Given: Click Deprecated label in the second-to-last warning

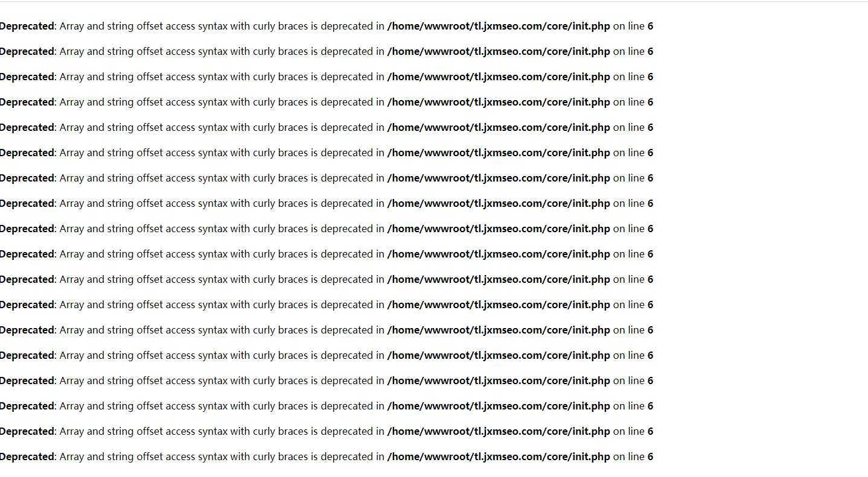Looking at the screenshot, I should click(27, 432).
